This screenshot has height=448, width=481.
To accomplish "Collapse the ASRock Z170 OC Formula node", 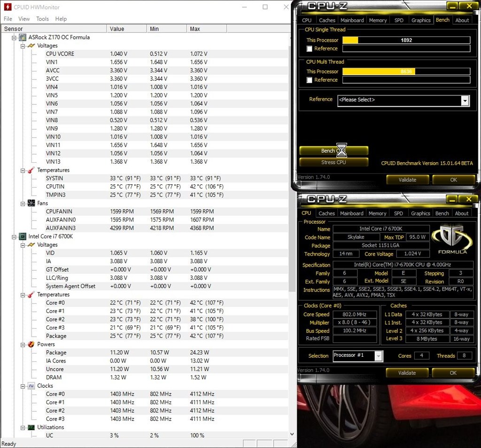I will coord(14,38).
